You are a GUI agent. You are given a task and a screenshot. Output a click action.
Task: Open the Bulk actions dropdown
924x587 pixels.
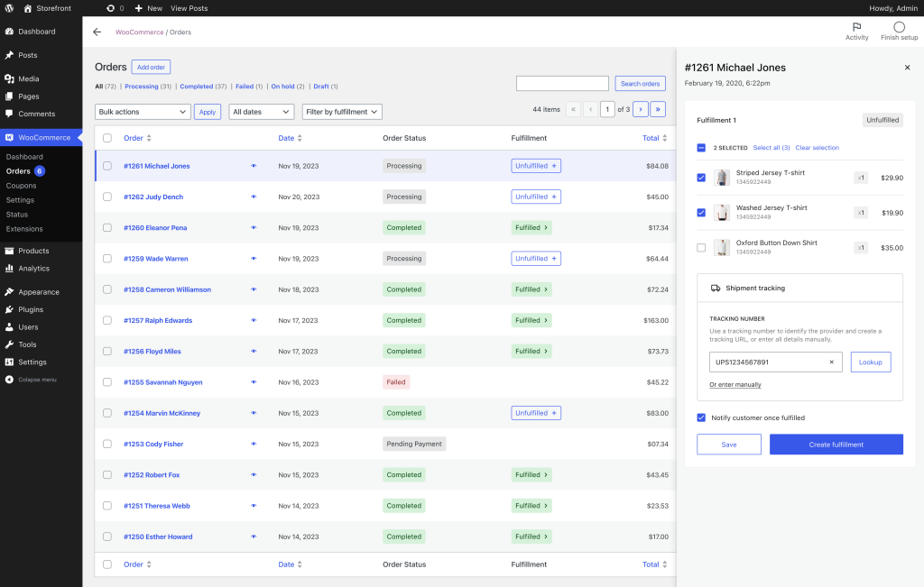click(x=143, y=112)
